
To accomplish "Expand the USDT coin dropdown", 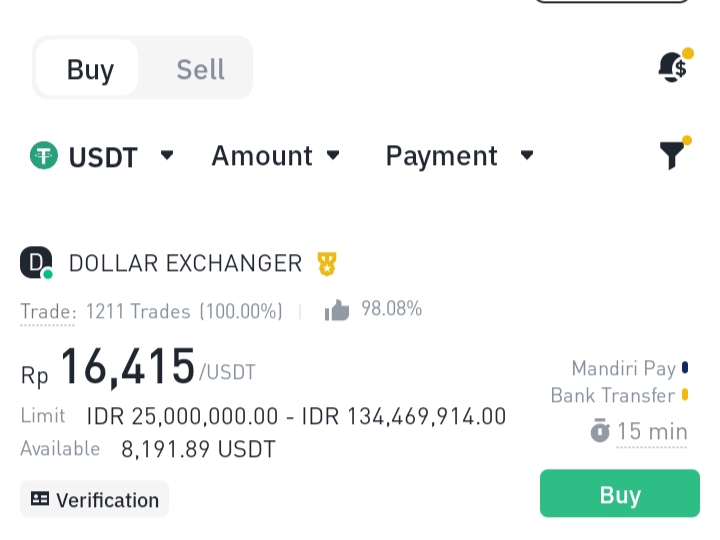I will [x=167, y=155].
